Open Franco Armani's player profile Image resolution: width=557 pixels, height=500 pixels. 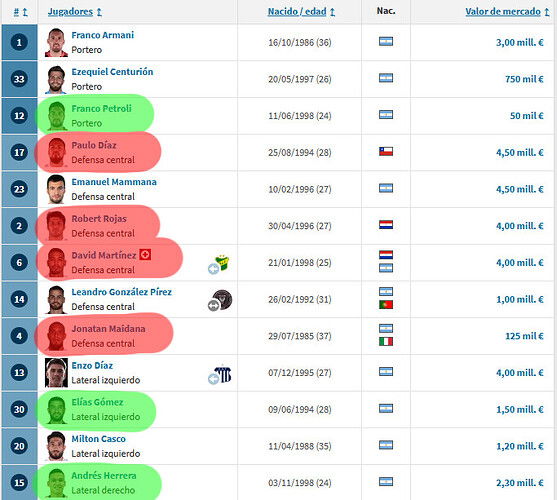pyautogui.click(x=103, y=35)
